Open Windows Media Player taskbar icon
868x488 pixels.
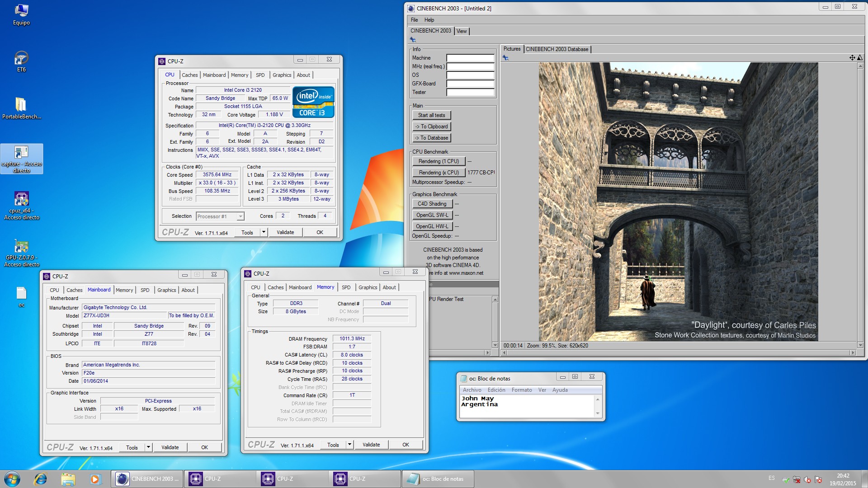95,479
